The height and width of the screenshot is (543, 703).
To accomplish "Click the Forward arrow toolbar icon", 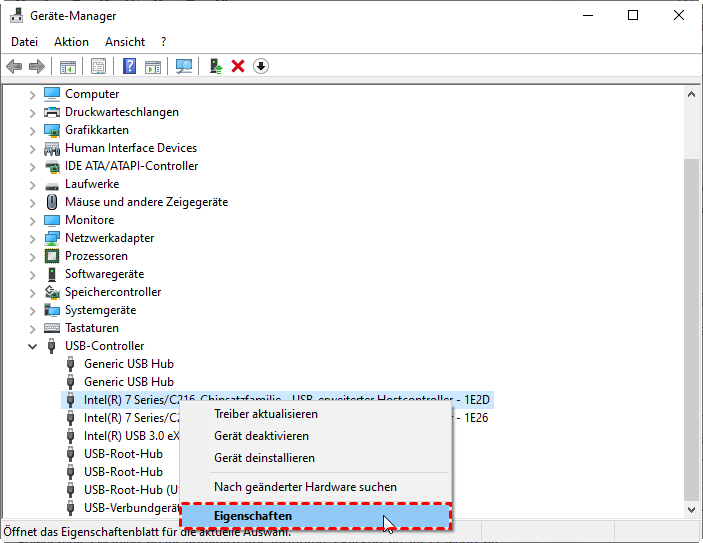I will 37,67.
